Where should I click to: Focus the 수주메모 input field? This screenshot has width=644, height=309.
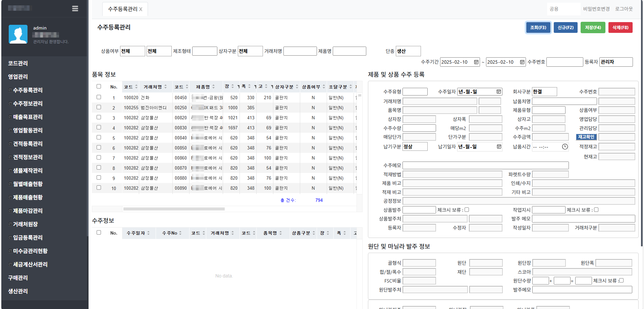(x=486, y=165)
